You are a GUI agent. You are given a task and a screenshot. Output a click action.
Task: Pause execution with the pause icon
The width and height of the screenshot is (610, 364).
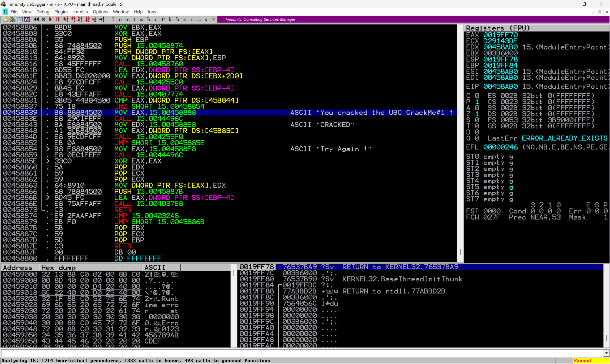click(x=58, y=19)
